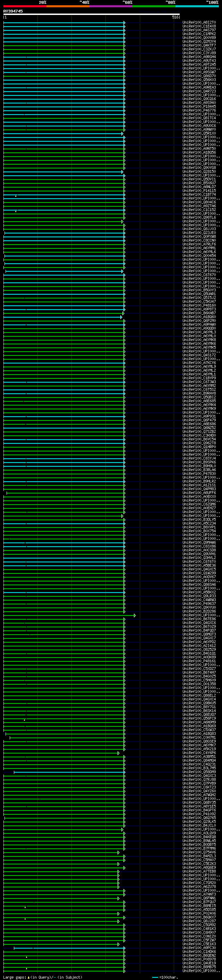Select hit UniRef100_C3ZKJ7
Image resolution: width=222 pixels, height=980 pixels.
199,49
